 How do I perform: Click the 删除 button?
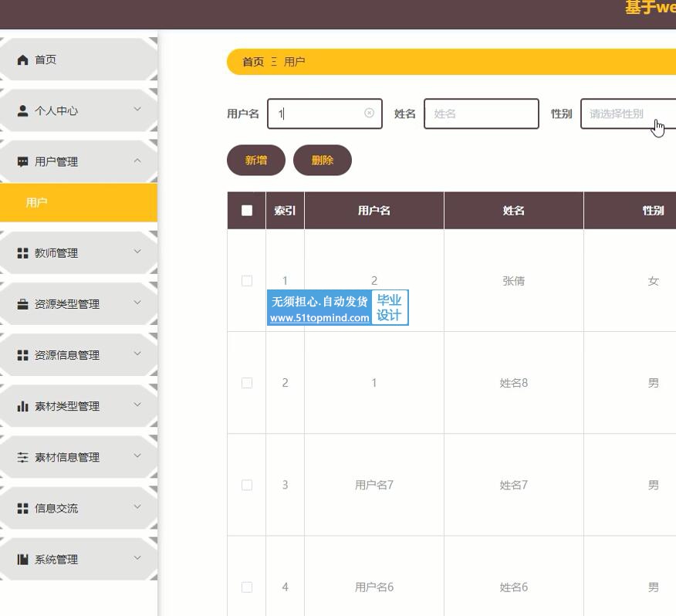pyautogui.click(x=323, y=160)
